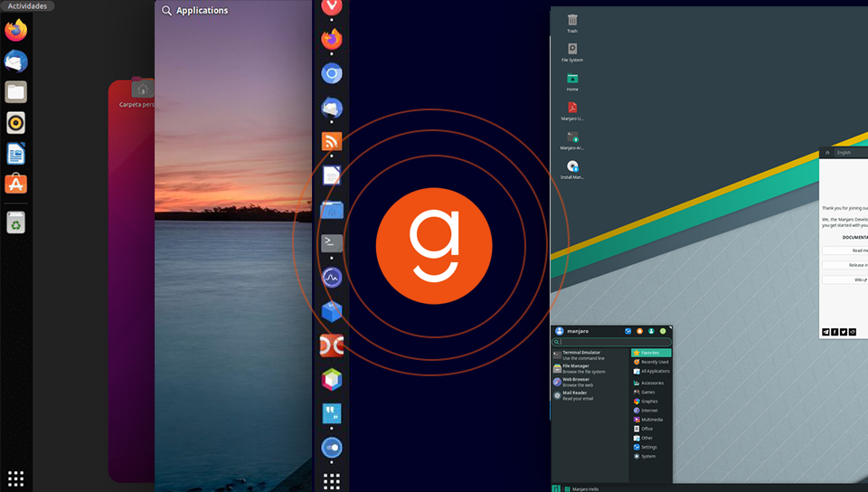
Task: Click the home icon in Manjaro Hello
Action: pos(827,153)
